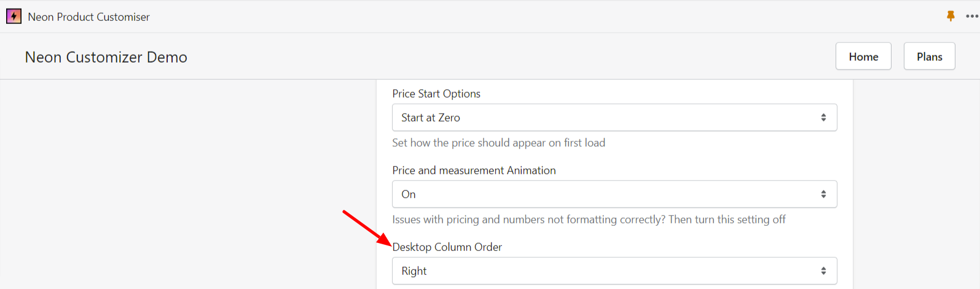Click the Price Start Options label
This screenshot has width=980, height=289.
click(436, 94)
